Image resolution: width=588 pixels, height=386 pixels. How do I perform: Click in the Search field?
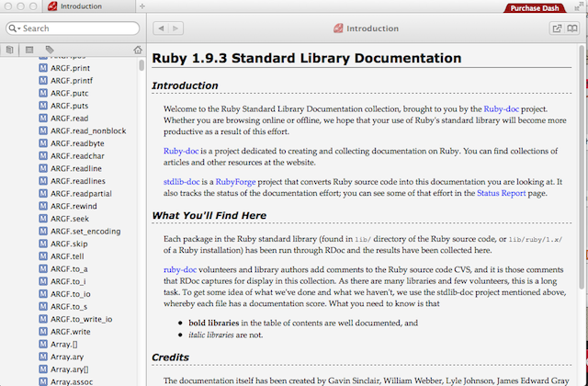[78, 29]
